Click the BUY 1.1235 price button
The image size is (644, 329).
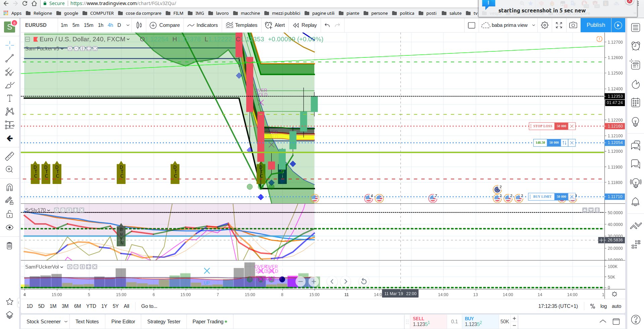point(480,321)
